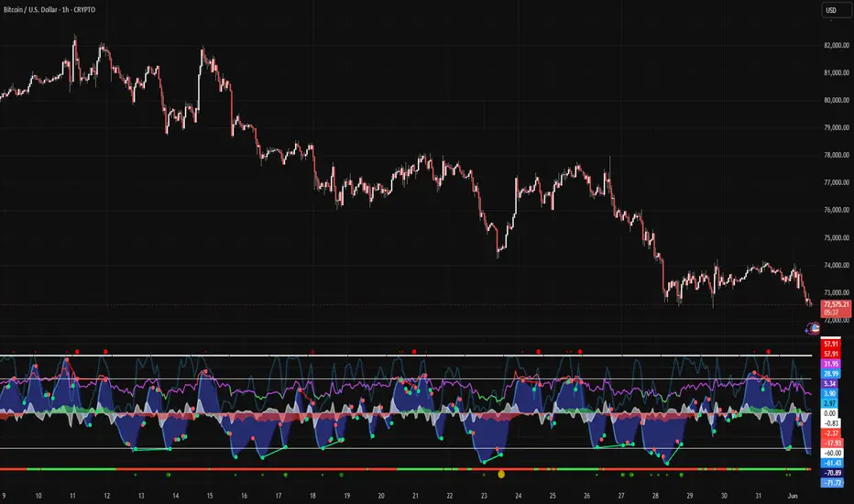Click the red -2.37 indicator value

pos(830,433)
